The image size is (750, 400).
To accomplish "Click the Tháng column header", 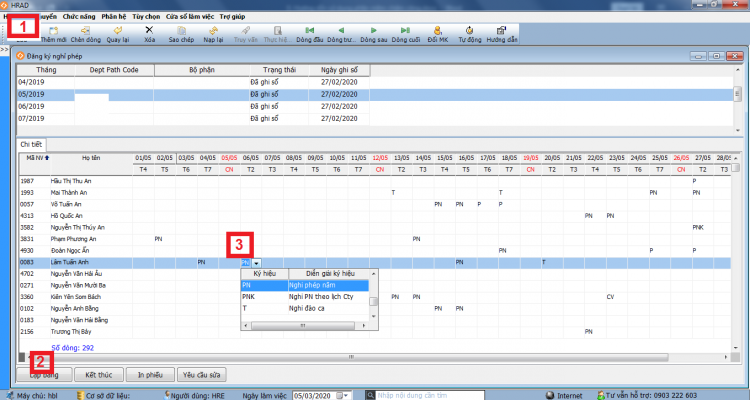I will pyautogui.click(x=46, y=70).
